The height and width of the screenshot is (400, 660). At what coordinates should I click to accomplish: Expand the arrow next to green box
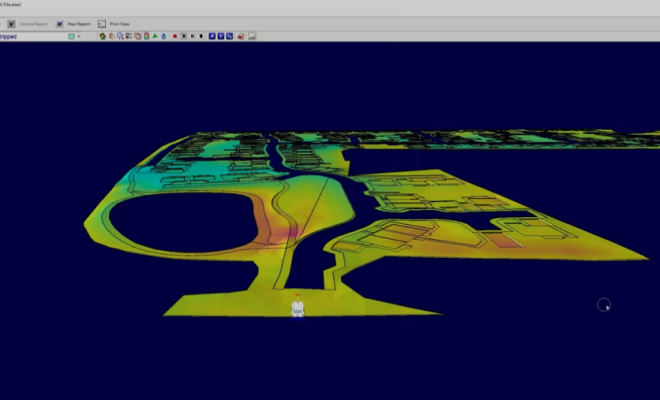pos(79,37)
